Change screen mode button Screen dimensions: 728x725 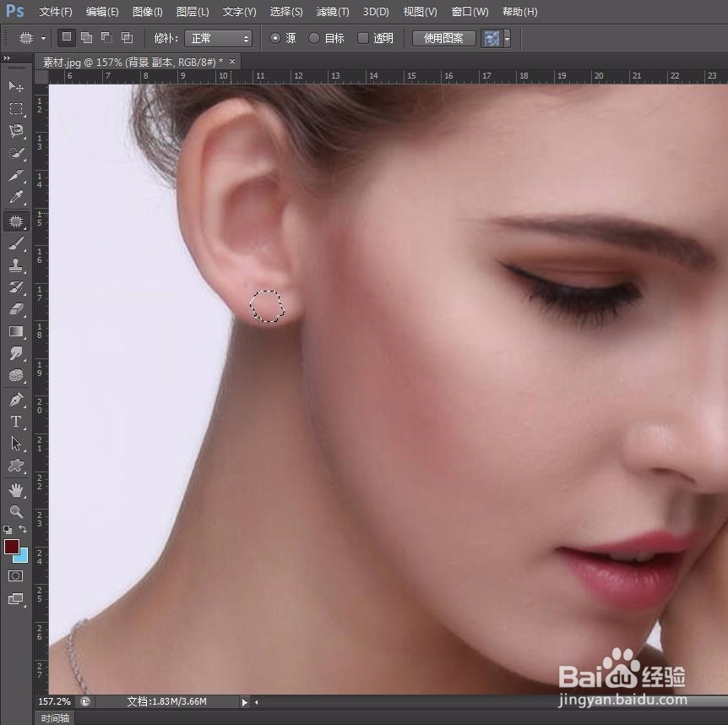pos(15,598)
